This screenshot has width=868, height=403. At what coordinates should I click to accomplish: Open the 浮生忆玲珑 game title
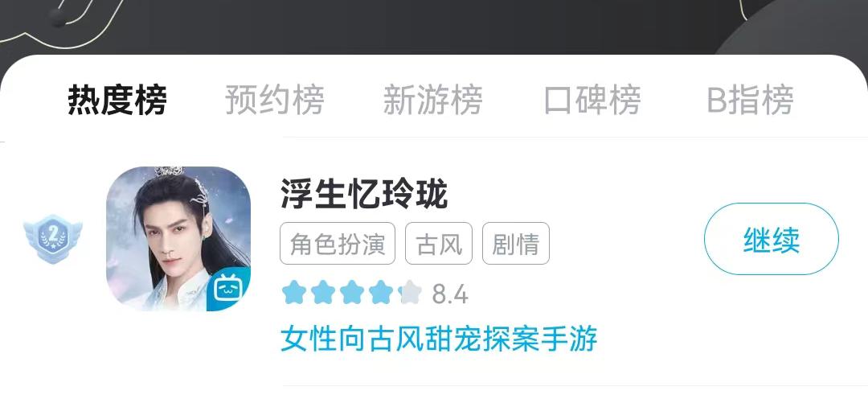click(x=364, y=194)
